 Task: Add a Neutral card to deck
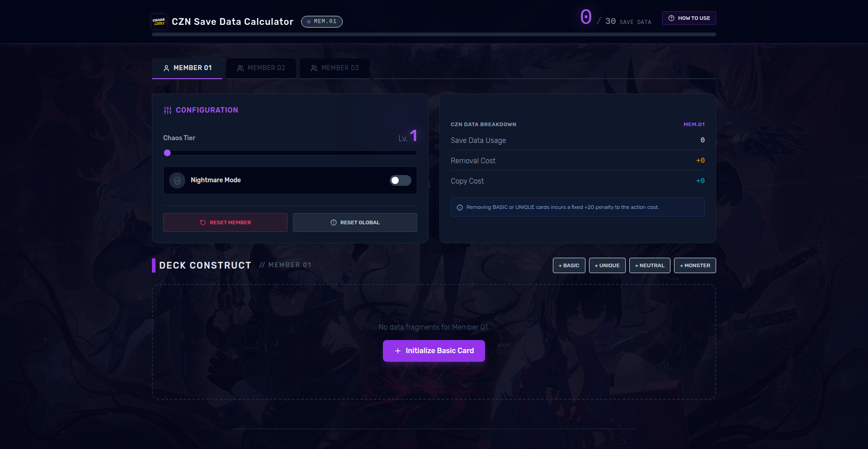(x=650, y=265)
